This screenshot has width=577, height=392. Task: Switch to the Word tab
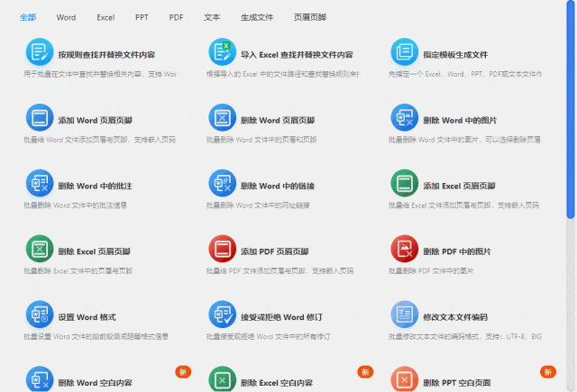point(66,17)
